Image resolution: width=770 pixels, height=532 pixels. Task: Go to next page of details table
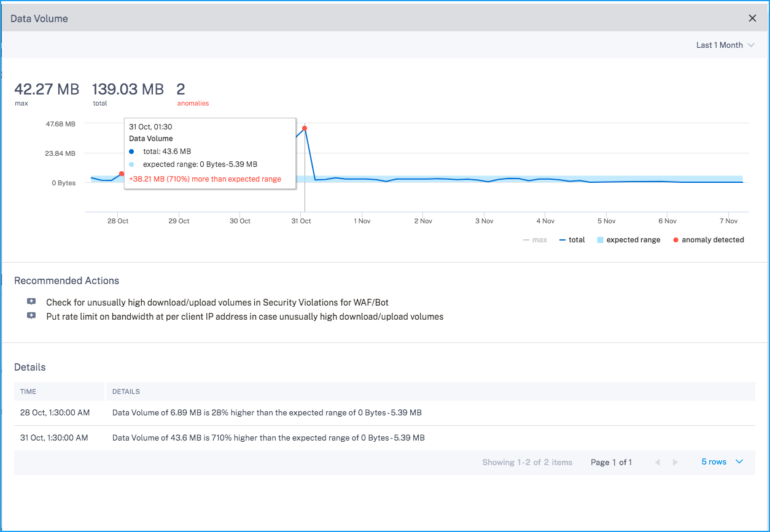click(x=675, y=462)
